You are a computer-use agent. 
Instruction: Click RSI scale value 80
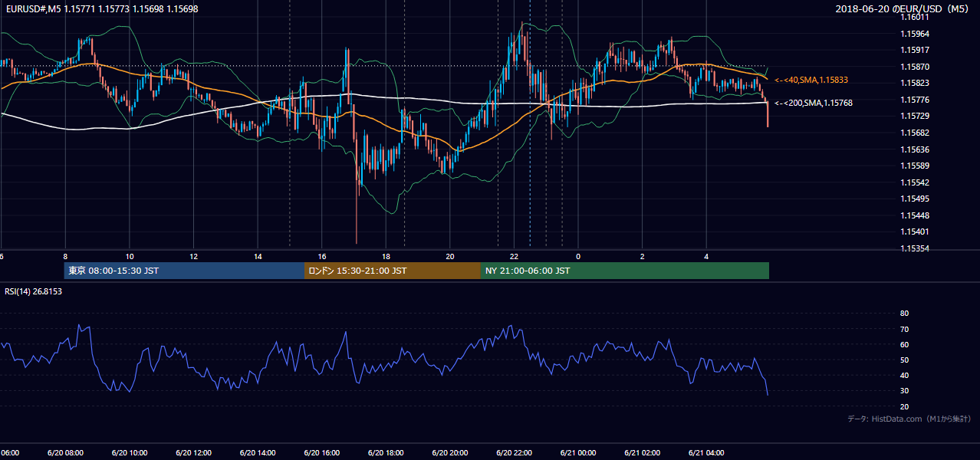pos(904,314)
